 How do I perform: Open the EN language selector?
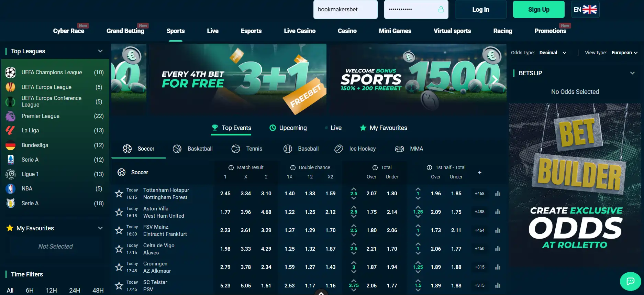tap(585, 9)
